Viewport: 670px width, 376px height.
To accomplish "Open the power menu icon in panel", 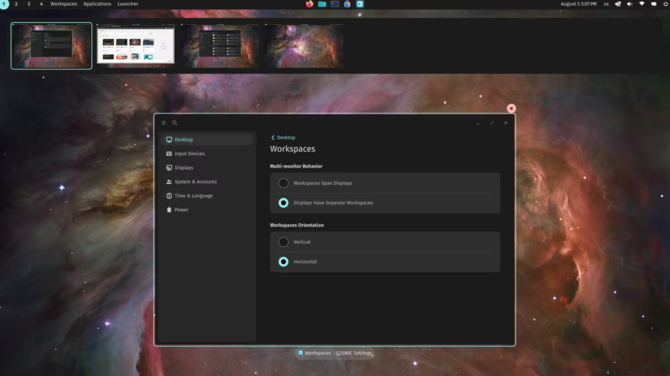I will pyautogui.click(x=665, y=4).
